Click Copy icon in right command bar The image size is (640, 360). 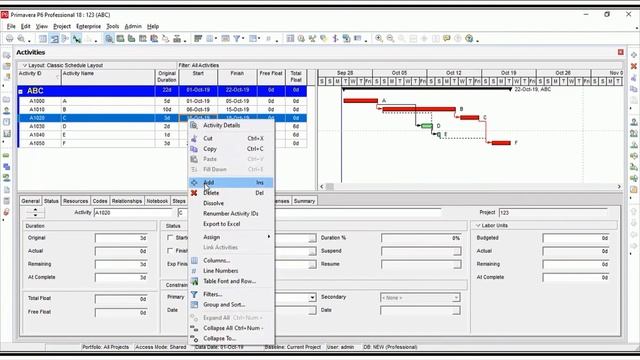coord(634,89)
